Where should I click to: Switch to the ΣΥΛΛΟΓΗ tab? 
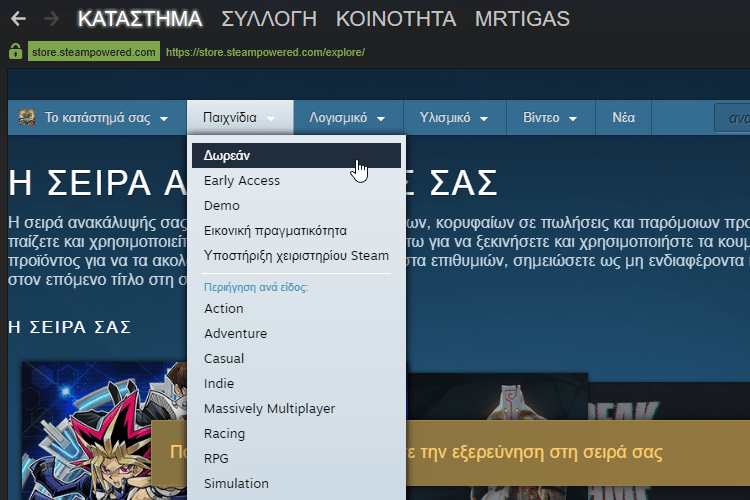[x=269, y=19]
